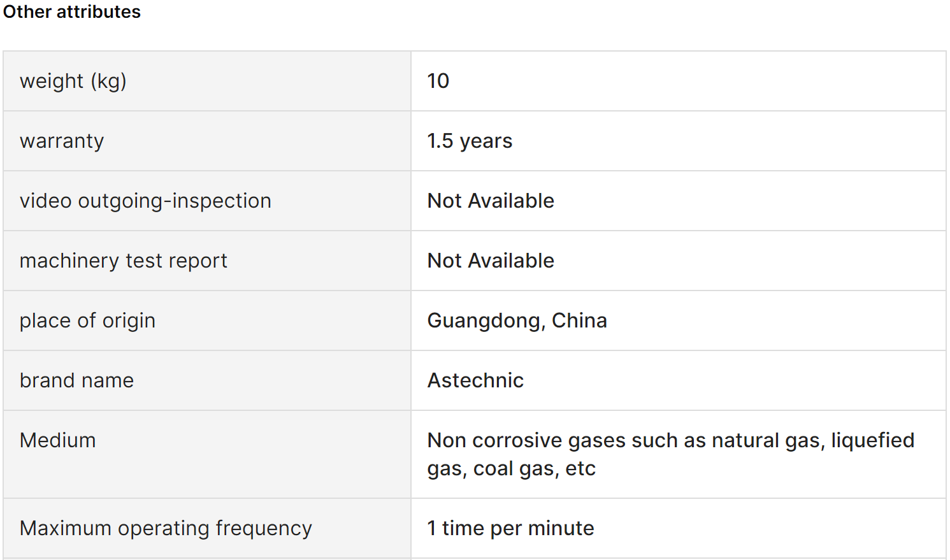Click the "warranty" attribute label
The image size is (950, 560).
[62, 141]
